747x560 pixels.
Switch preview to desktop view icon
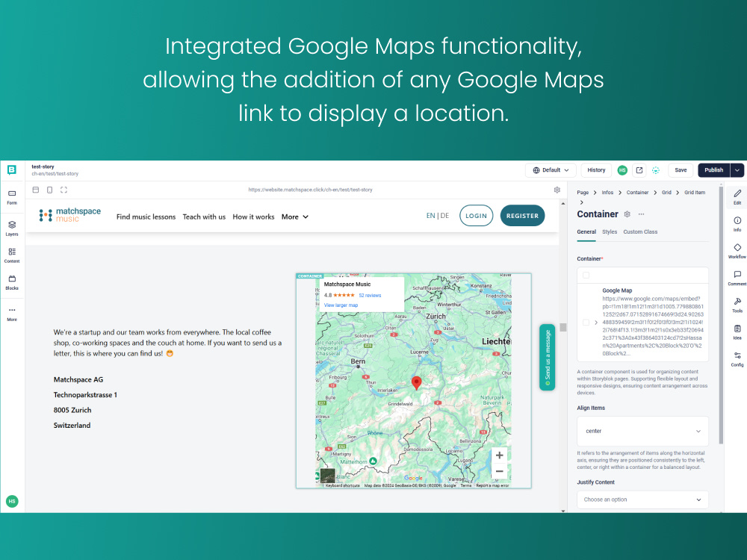pyautogui.click(x=36, y=190)
